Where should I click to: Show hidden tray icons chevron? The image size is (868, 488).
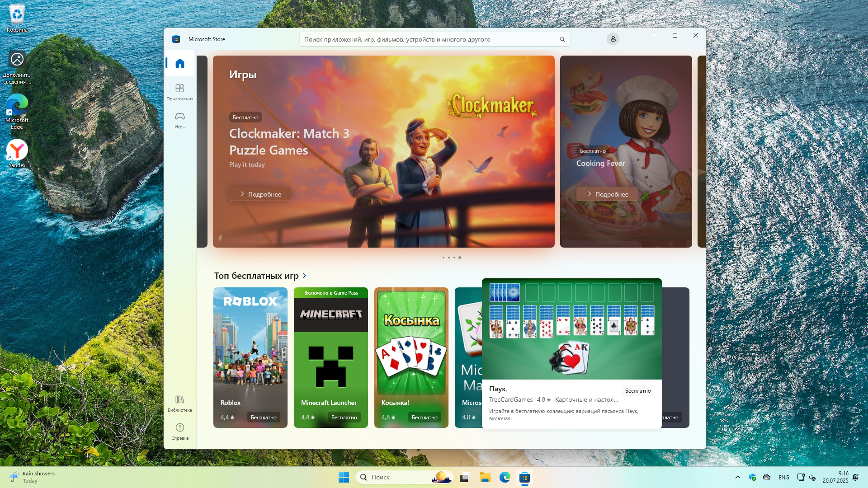(737, 477)
